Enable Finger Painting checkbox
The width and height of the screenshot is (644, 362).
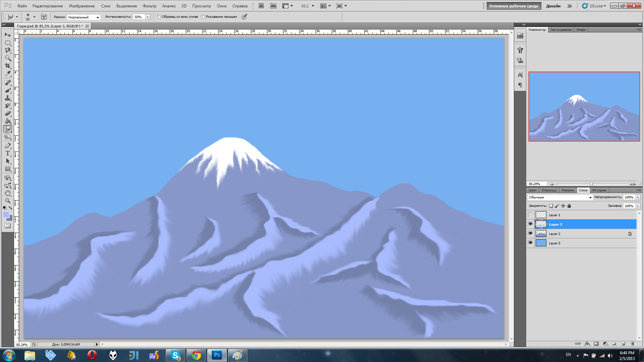pyautogui.click(x=203, y=17)
